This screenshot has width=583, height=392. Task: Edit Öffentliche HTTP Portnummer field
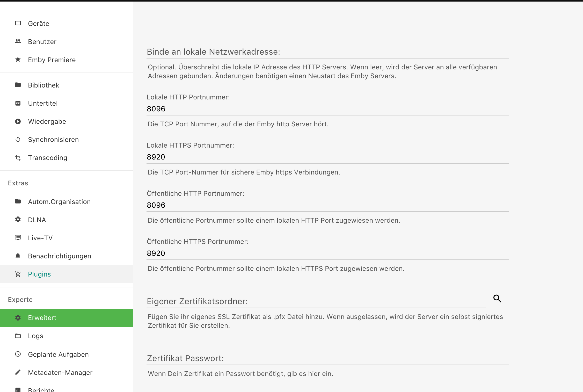[328, 205]
